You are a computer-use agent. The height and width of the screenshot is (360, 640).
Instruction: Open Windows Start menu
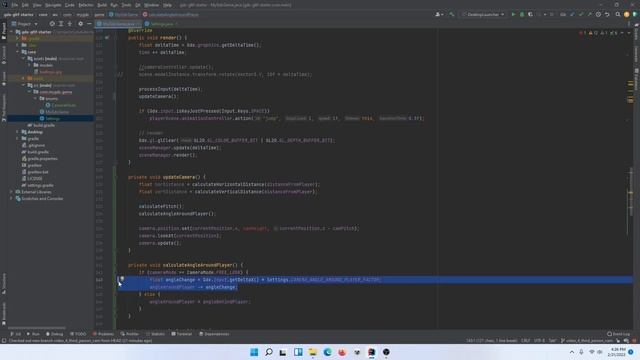pyautogui.click(x=254, y=352)
